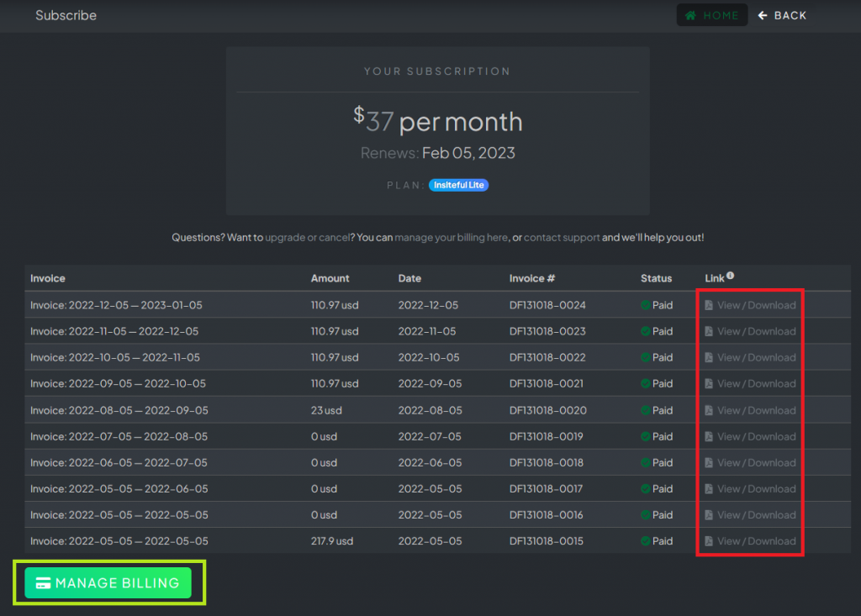
Task: Click document icon for invoice DF131018-0024
Action: coord(708,305)
